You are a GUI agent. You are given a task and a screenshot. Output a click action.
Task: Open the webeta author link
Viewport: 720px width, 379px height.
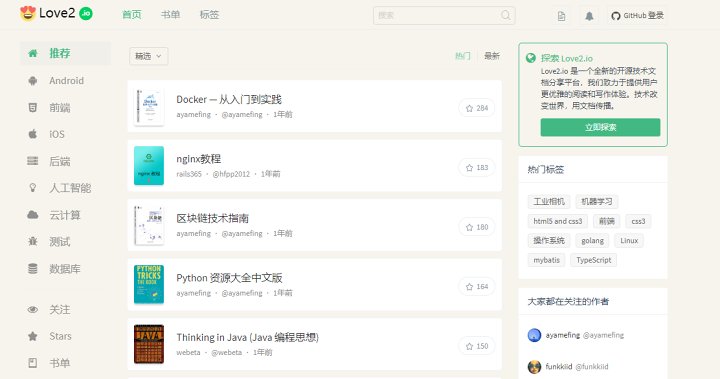[x=188, y=352]
